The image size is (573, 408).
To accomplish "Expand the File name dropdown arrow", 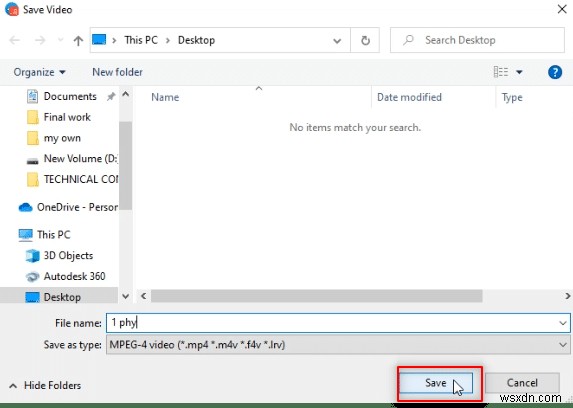I will coord(563,323).
